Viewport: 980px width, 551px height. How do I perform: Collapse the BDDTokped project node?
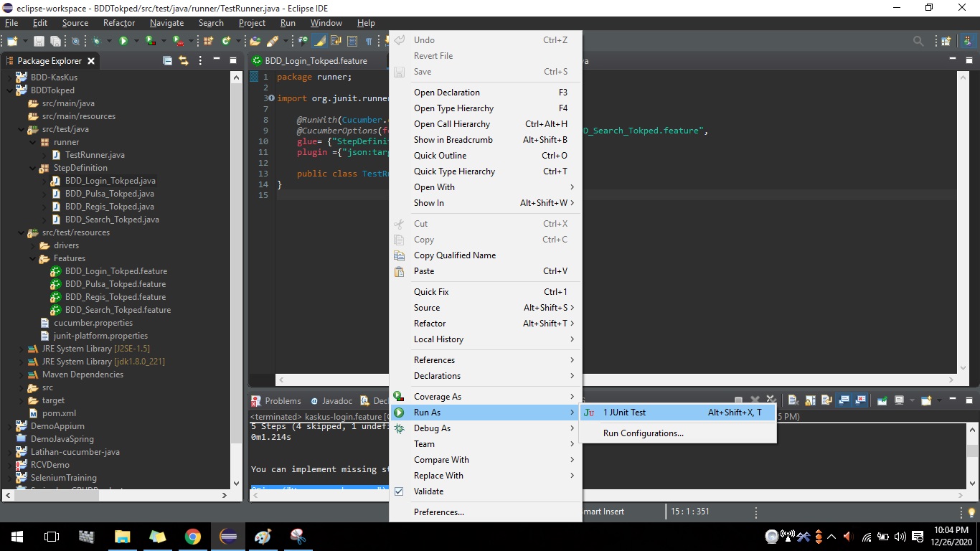pyautogui.click(x=9, y=90)
